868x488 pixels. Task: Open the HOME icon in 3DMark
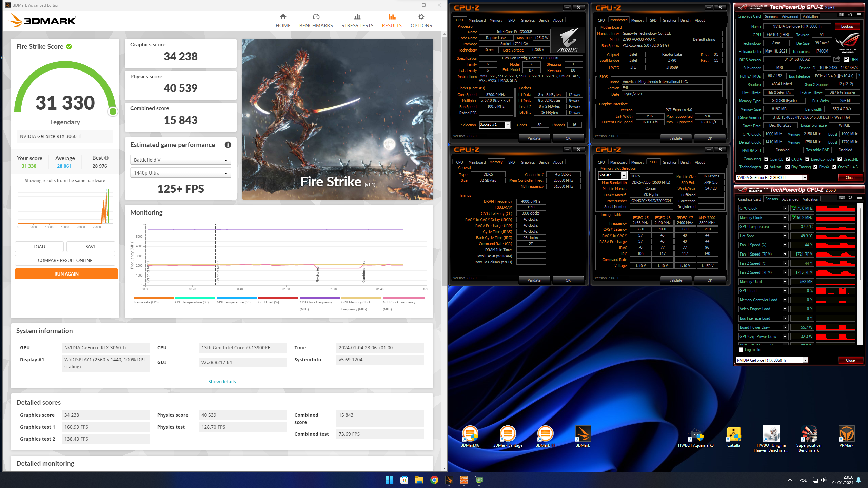[x=283, y=17]
